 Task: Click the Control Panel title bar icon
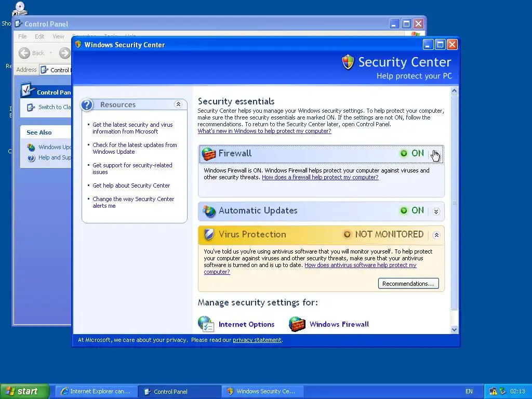(x=19, y=24)
